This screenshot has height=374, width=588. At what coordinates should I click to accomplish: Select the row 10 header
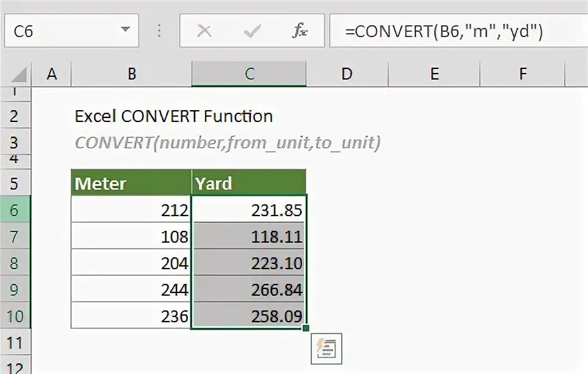[x=15, y=316]
